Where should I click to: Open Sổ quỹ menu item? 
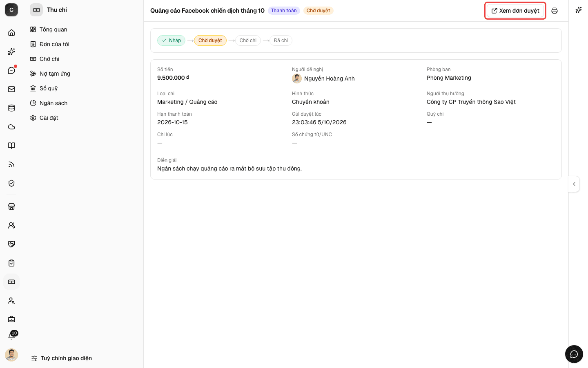pos(83,88)
